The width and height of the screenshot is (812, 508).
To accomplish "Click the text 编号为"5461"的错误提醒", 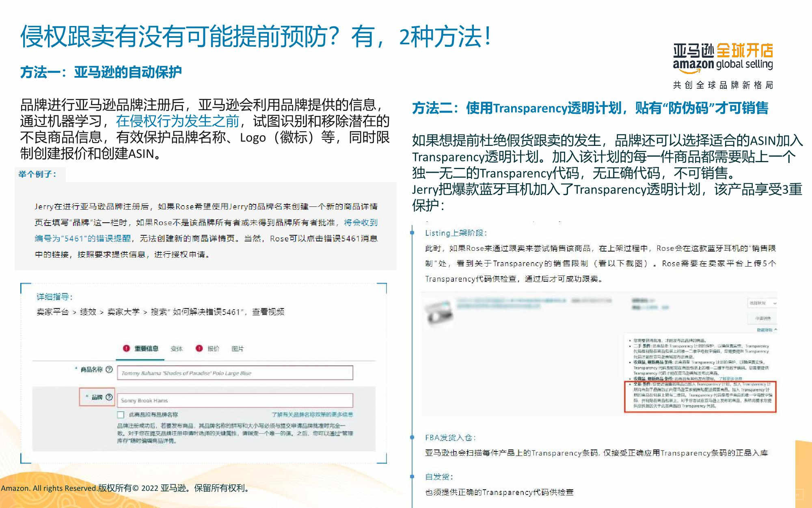I will 83,238.
